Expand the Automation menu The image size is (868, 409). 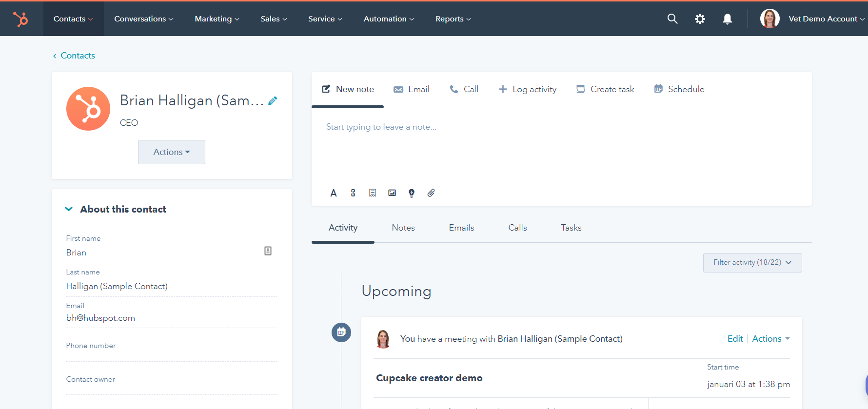(x=389, y=19)
